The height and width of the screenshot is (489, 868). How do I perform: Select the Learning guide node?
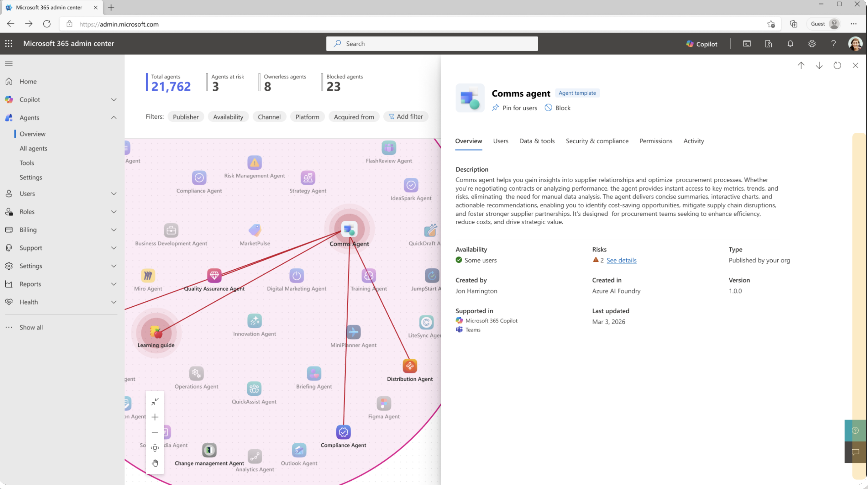(156, 333)
